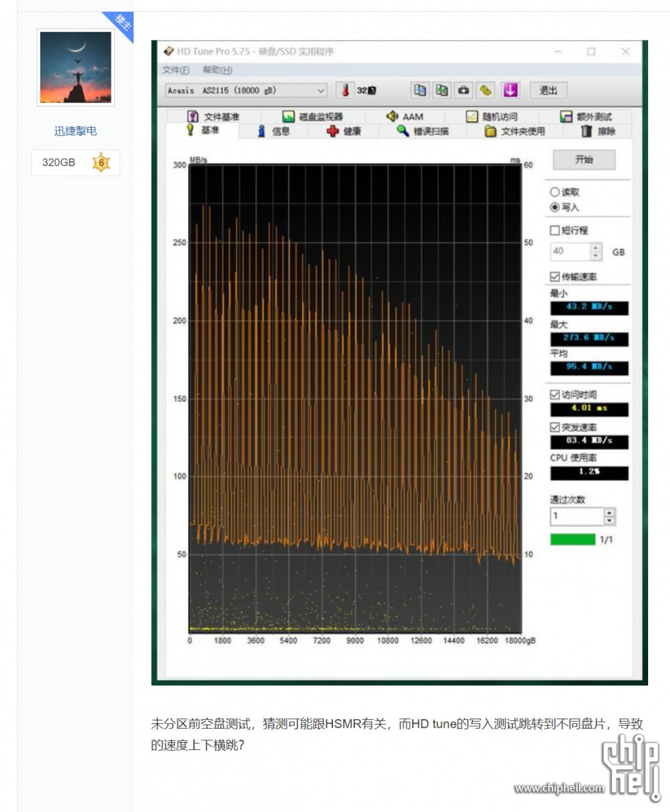The height and width of the screenshot is (812, 670).
Task: Click the minimum 43.2 MB/s value
Action: pos(589,308)
